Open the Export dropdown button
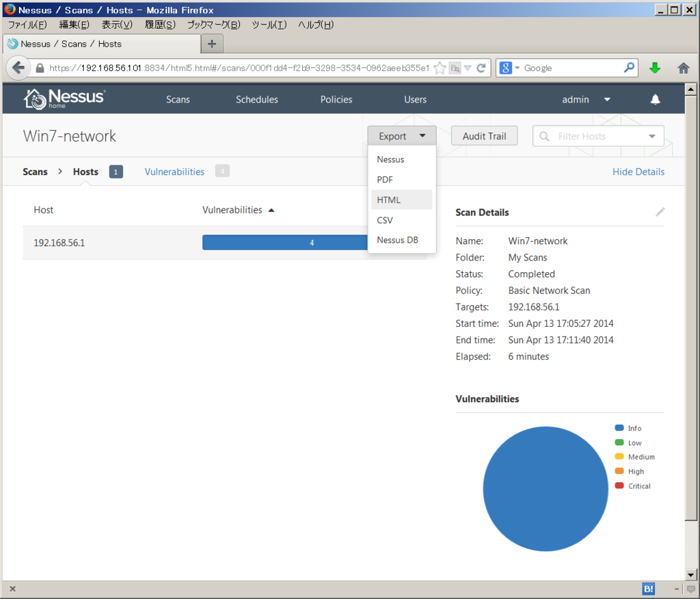The width and height of the screenshot is (700, 599). click(x=402, y=136)
